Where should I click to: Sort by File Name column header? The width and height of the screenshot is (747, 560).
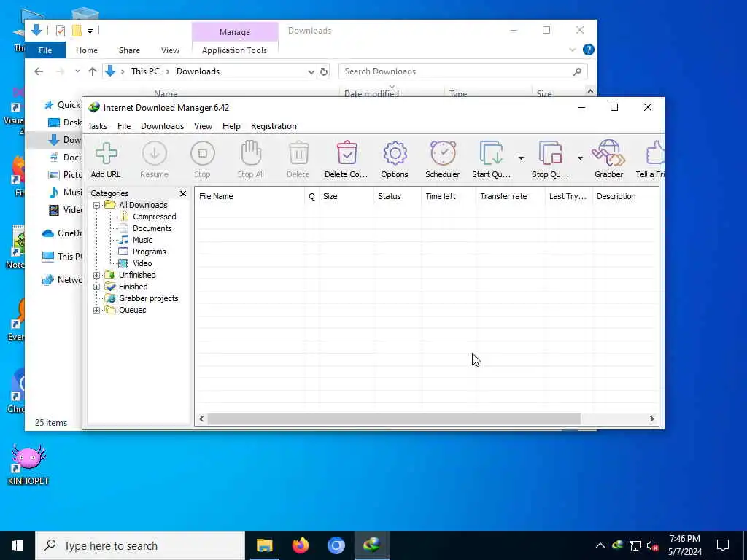pos(249,196)
